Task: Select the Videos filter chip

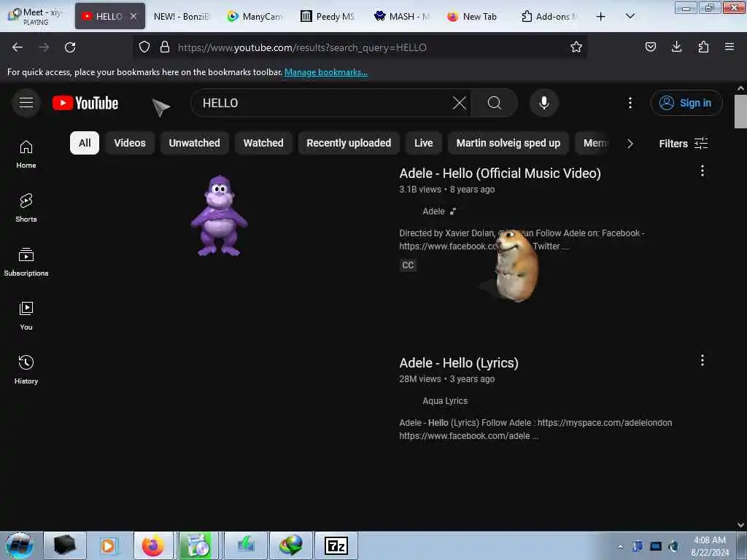Action: click(x=130, y=143)
